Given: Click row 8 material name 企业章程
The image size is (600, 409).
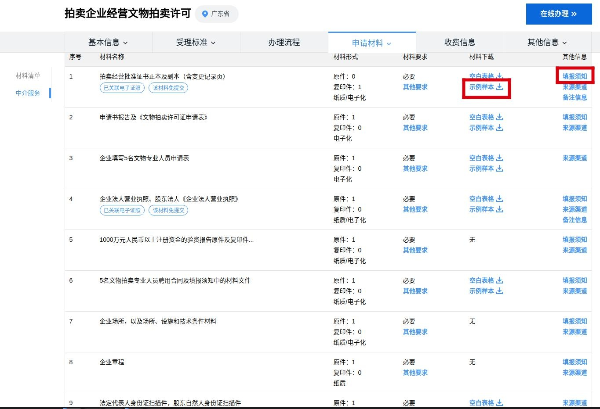Looking at the screenshot, I should coord(112,362).
